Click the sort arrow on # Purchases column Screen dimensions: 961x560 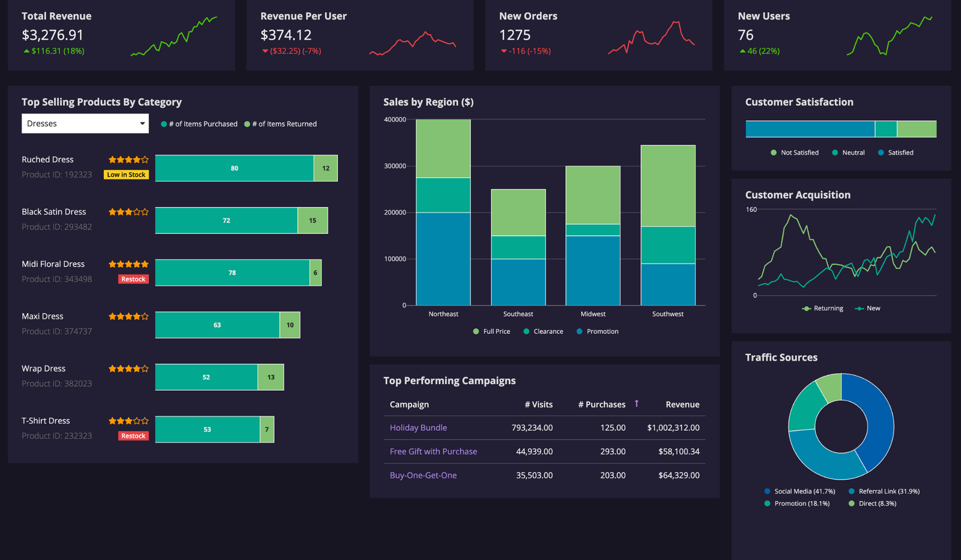637,403
